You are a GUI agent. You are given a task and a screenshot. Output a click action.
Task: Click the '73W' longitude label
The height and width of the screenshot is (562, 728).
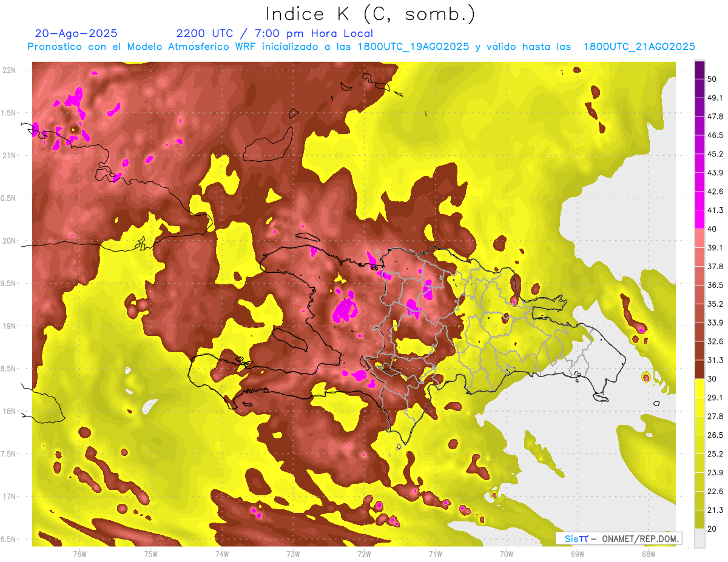293,554
